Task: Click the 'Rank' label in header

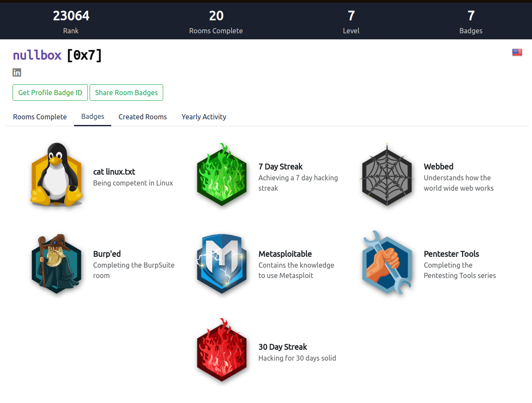Action: pyautogui.click(x=71, y=31)
